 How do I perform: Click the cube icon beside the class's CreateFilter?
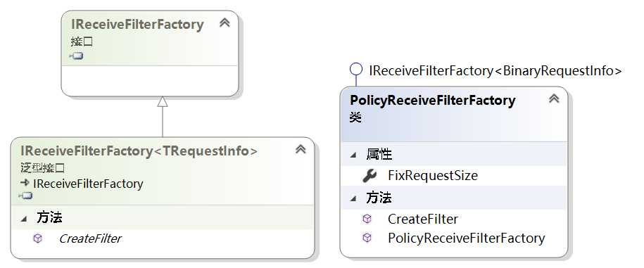pyautogui.click(x=367, y=219)
